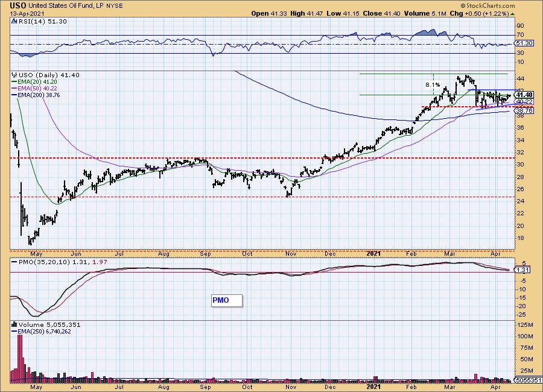Click the NYSE exchange label

tap(114, 6)
